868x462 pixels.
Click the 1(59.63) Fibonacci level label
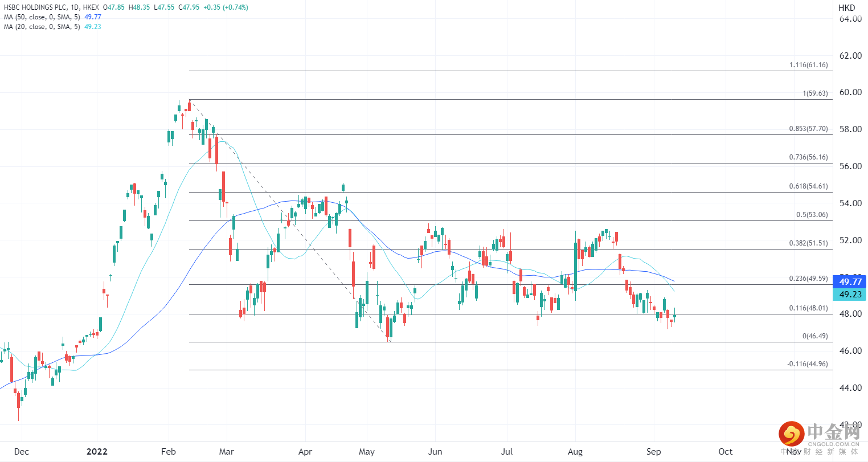click(816, 93)
